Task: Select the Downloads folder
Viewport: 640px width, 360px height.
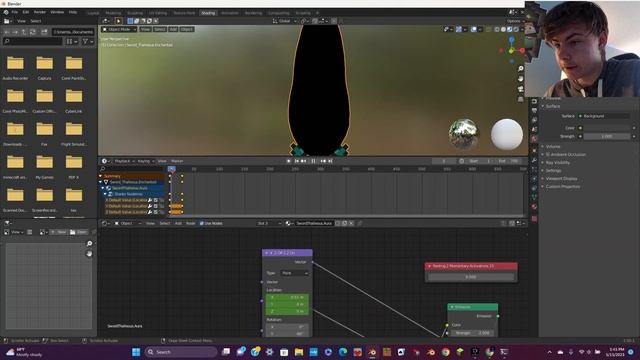Action: click(x=16, y=133)
